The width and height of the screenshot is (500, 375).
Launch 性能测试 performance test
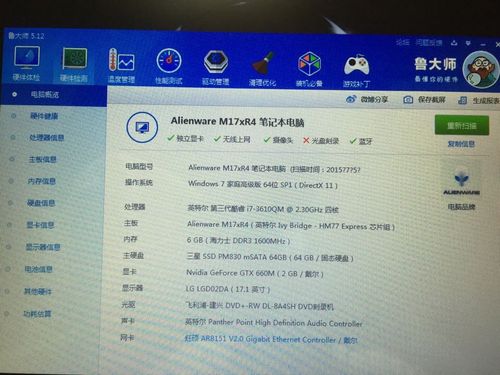(169, 67)
